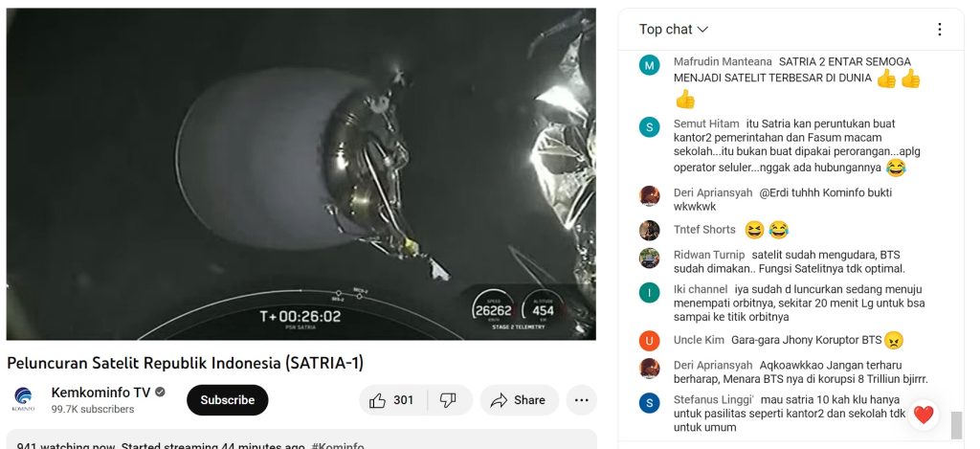Open Semut Hitam's chat avatar
980x449 pixels.
(x=650, y=127)
